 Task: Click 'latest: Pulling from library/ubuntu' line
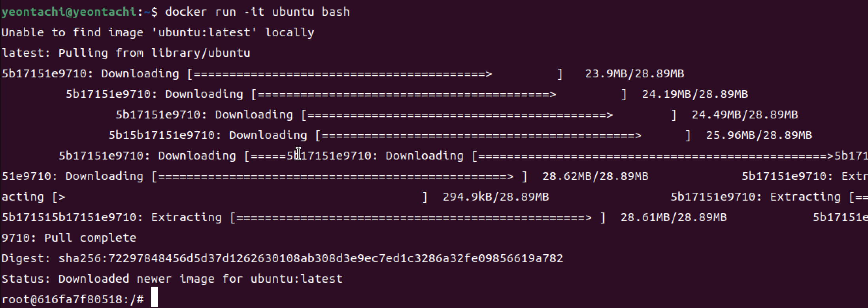coord(126,53)
